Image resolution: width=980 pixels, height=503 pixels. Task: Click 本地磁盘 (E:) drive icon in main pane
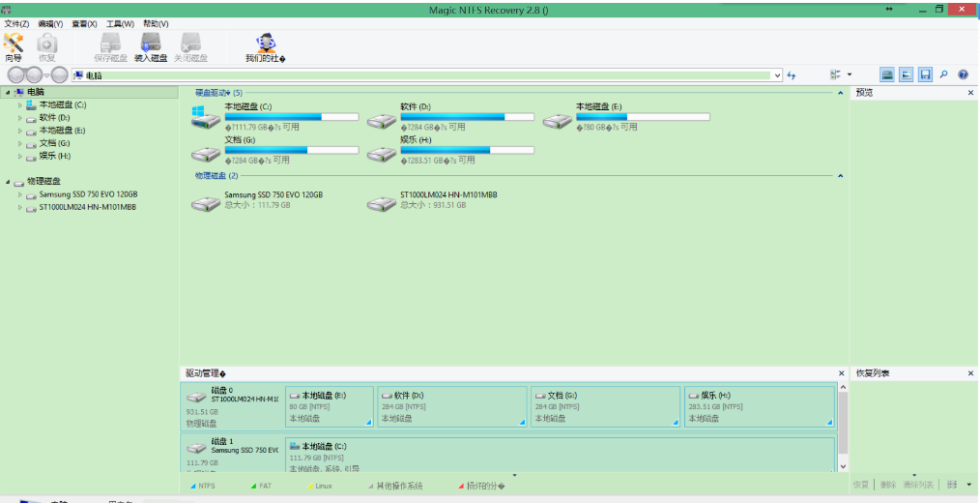[x=558, y=120]
